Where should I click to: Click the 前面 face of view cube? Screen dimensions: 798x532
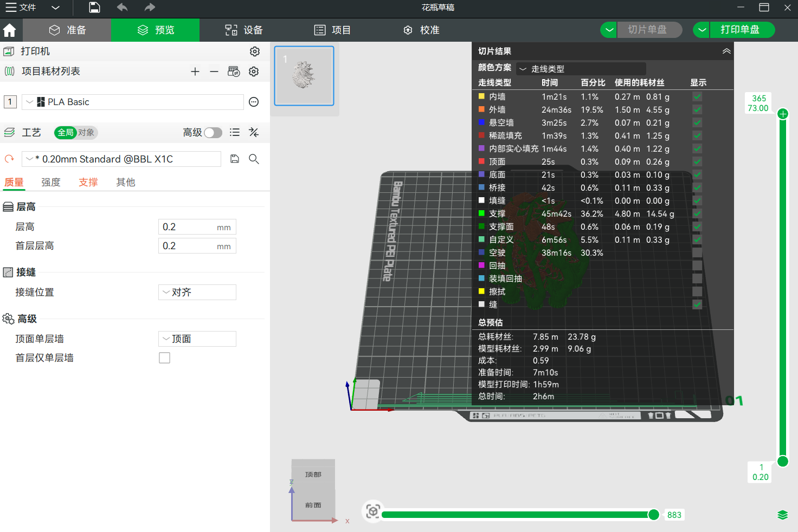[x=313, y=505]
